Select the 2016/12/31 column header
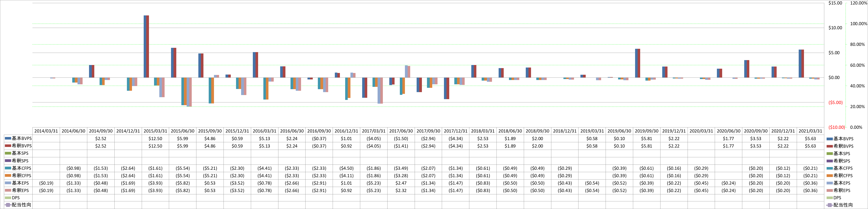The image size is (868, 209). 346,131
